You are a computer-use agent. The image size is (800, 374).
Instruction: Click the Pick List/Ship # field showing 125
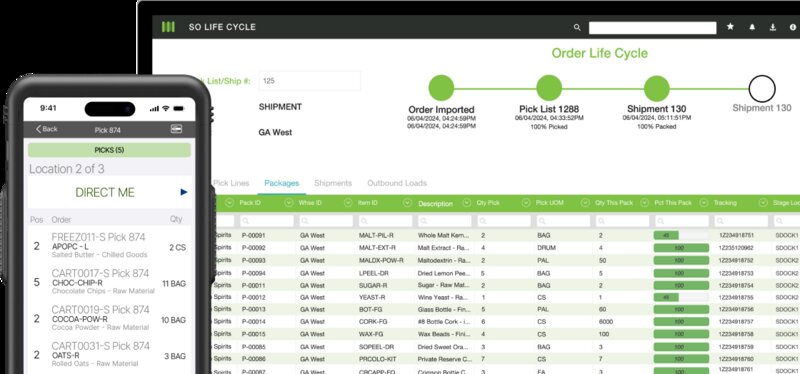310,81
